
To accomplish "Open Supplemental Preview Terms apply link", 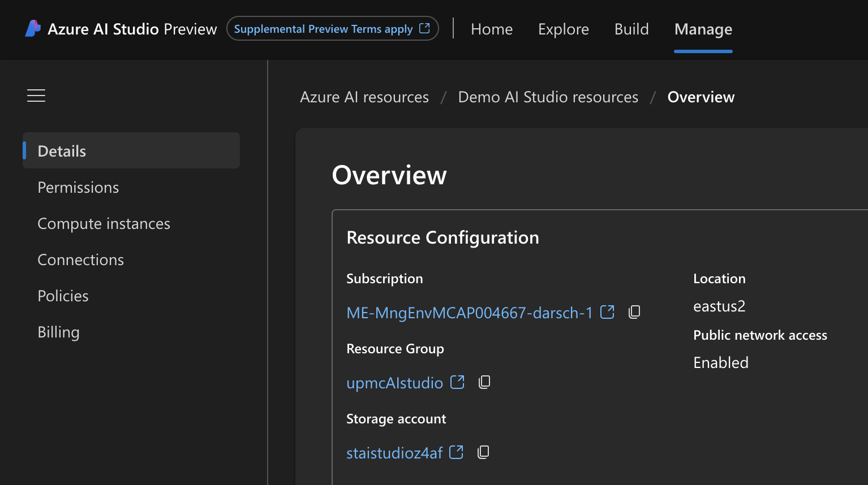I will tap(332, 29).
